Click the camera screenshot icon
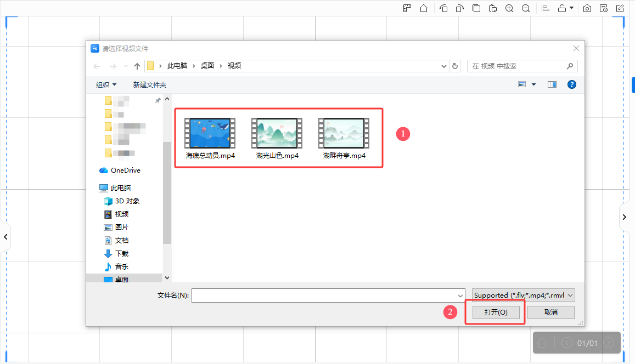635x364 pixels. pos(587,8)
